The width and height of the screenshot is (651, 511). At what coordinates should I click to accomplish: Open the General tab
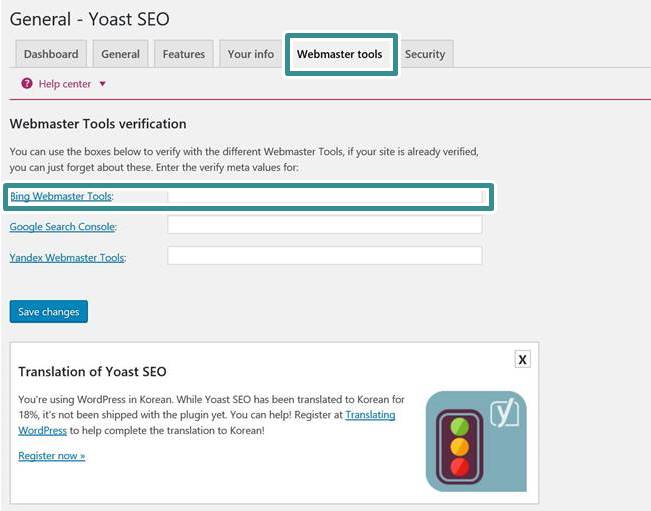(x=120, y=54)
